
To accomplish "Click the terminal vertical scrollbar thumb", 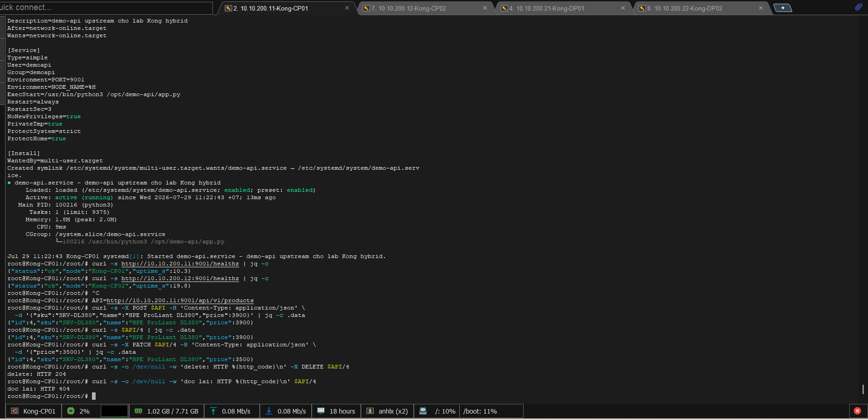I will tap(863, 389).
